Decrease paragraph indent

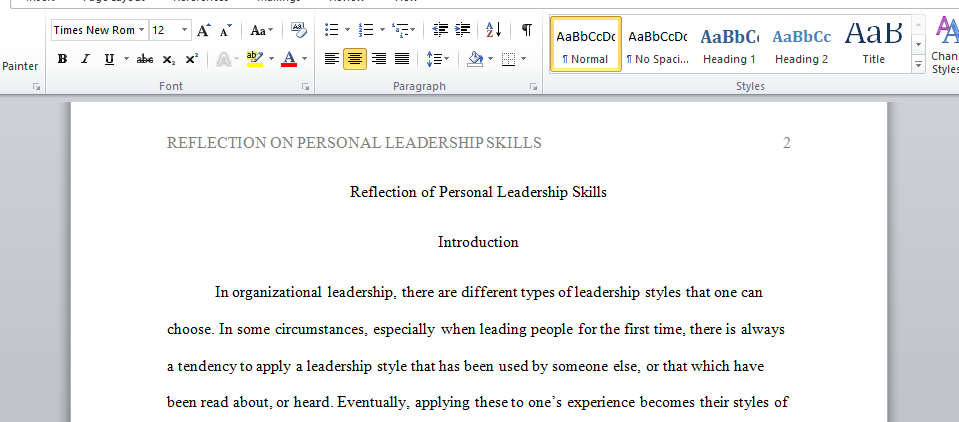[x=440, y=29]
